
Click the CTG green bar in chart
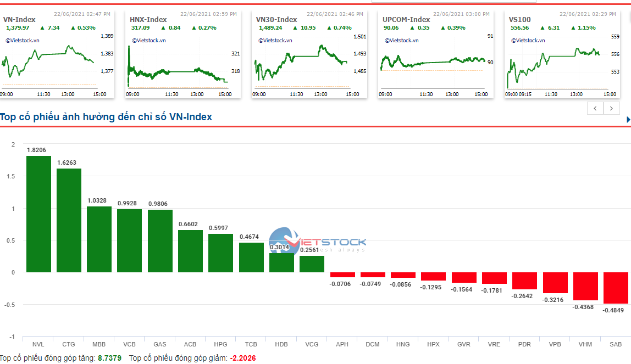69,220
